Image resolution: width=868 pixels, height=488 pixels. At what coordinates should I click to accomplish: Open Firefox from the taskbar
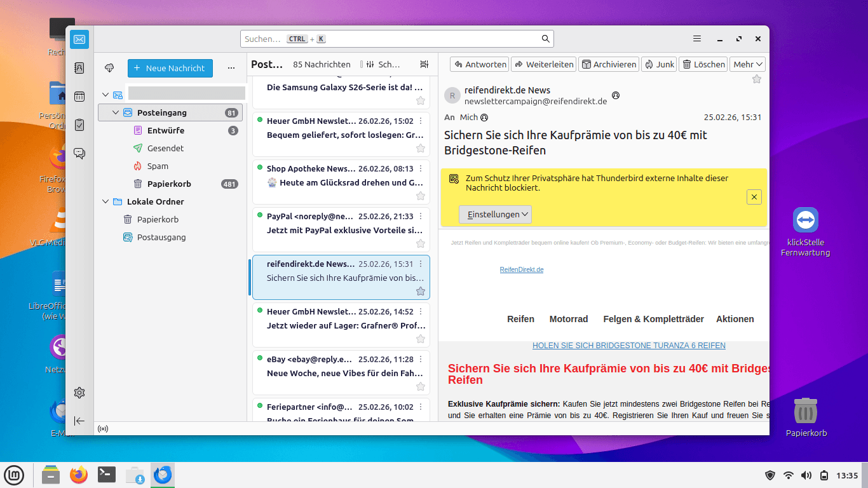(79, 475)
